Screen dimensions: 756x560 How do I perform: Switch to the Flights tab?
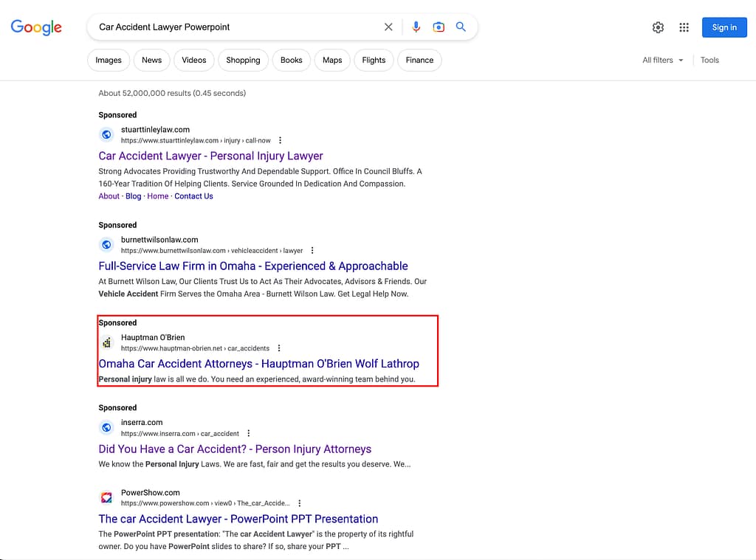coord(374,61)
